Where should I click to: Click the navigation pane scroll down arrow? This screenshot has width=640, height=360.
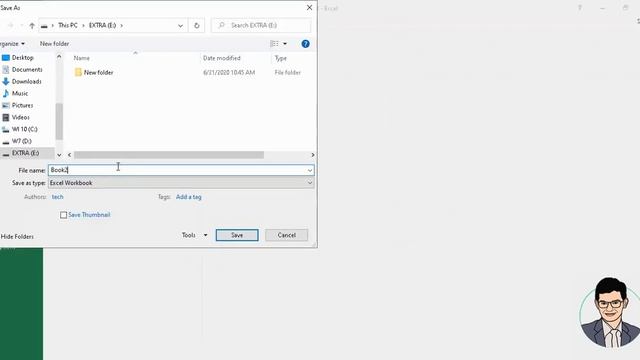[x=59, y=155]
